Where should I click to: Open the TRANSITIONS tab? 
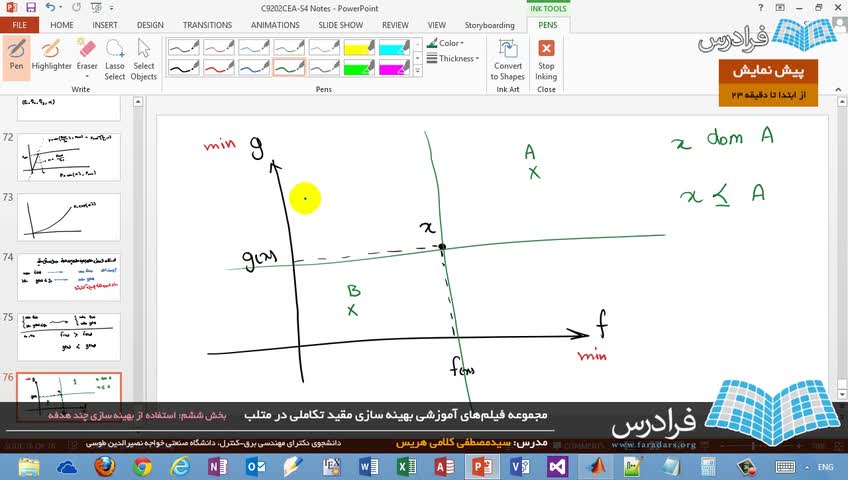coord(207,25)
